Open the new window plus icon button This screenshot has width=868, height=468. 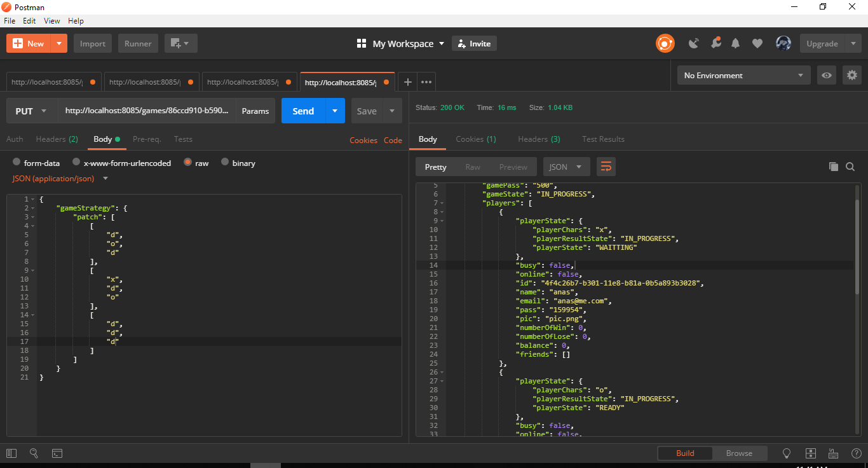point(180,43)
